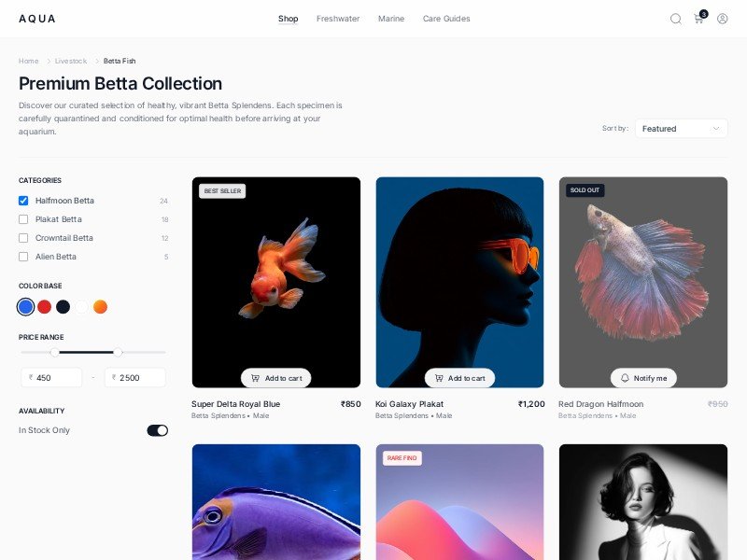Image resolution: width=747 pixels, height=560 pixels.
Task: Open the Sort by Featured dropdown
Action: coord(682,129)
